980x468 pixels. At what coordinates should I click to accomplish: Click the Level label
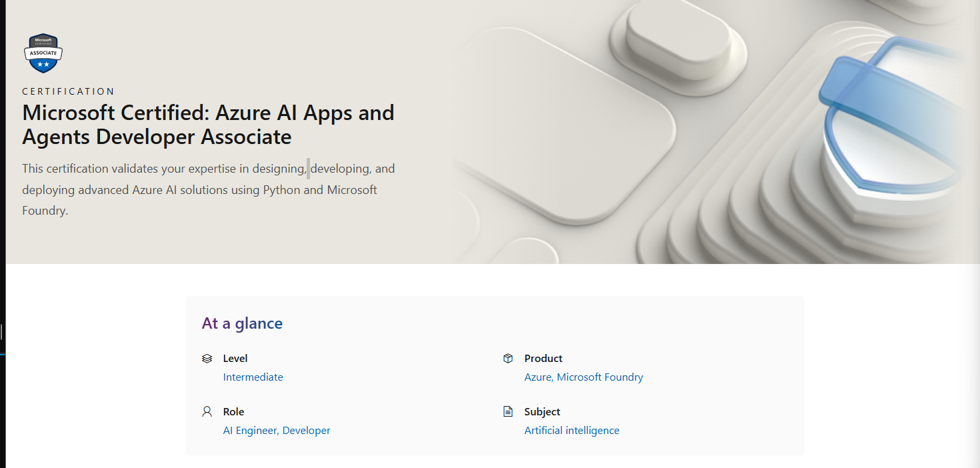(235, 359)
